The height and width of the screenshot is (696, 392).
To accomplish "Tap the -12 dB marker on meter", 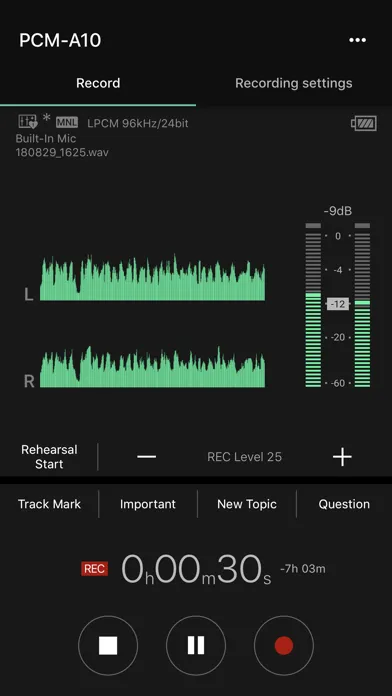I will tap(338, 304).
